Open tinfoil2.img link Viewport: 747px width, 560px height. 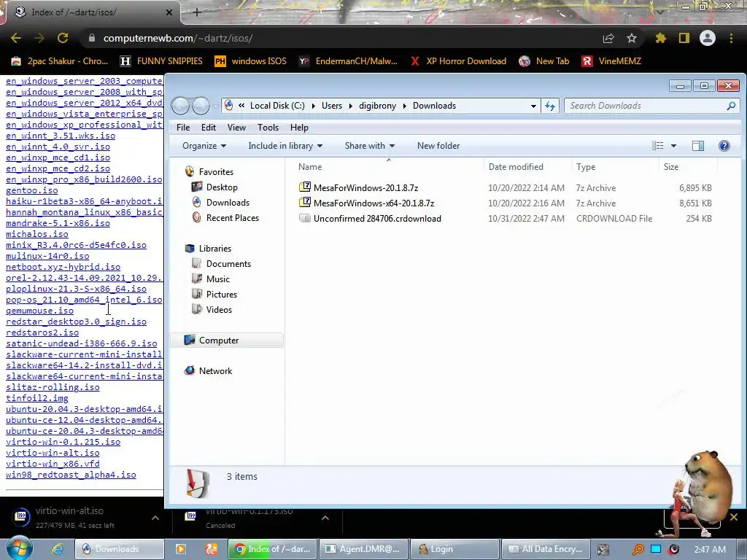pos(37,398)
